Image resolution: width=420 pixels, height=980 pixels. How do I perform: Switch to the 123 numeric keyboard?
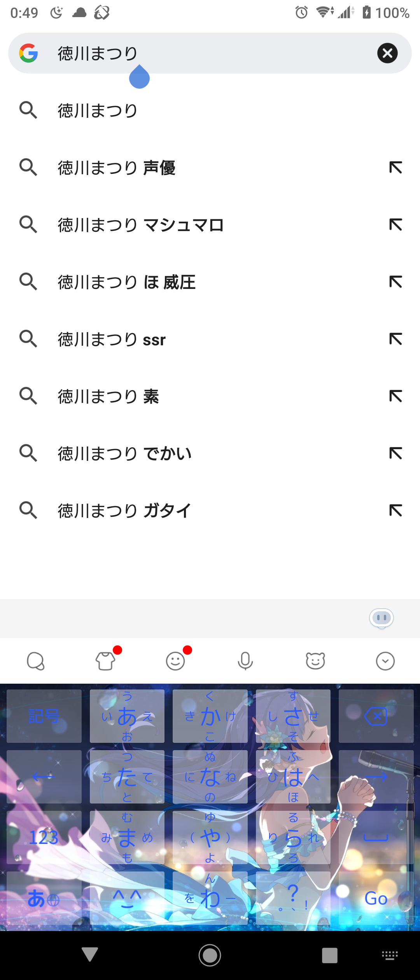44,837
